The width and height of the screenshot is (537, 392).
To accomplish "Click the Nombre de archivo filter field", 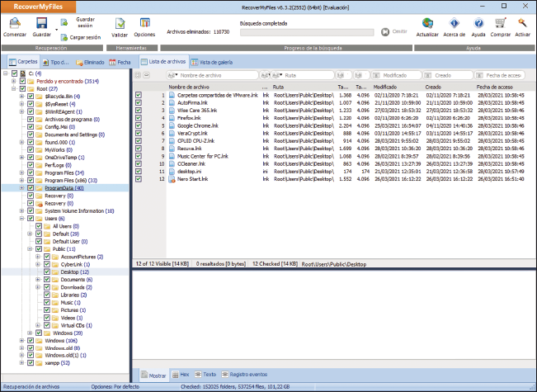I will (x=215, y=75).
